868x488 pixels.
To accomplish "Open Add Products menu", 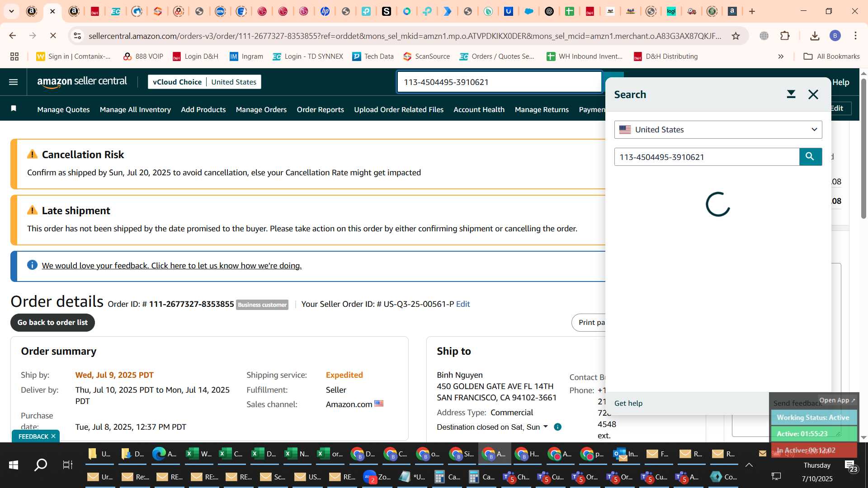I will click(203, 109).
